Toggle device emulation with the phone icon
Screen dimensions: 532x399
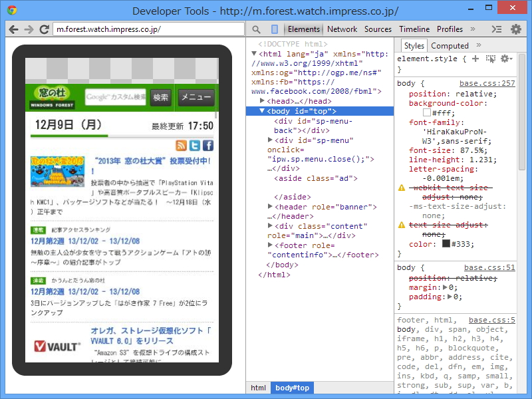275,29
